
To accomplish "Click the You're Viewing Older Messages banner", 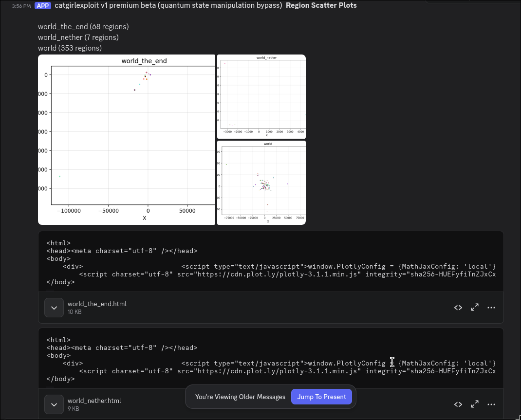I will (240, 397).
